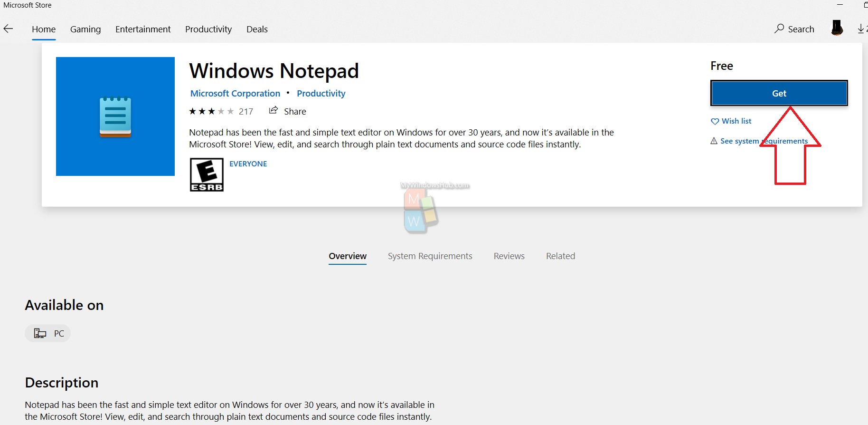Switch to the Entertainment tab
Viewport: 868px width, 425px height.
(143, 29)
